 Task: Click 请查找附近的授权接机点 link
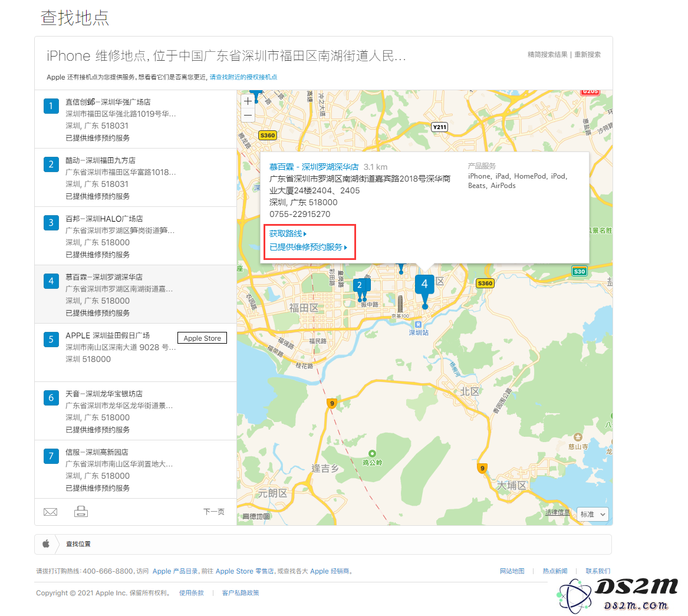point(243,77)
